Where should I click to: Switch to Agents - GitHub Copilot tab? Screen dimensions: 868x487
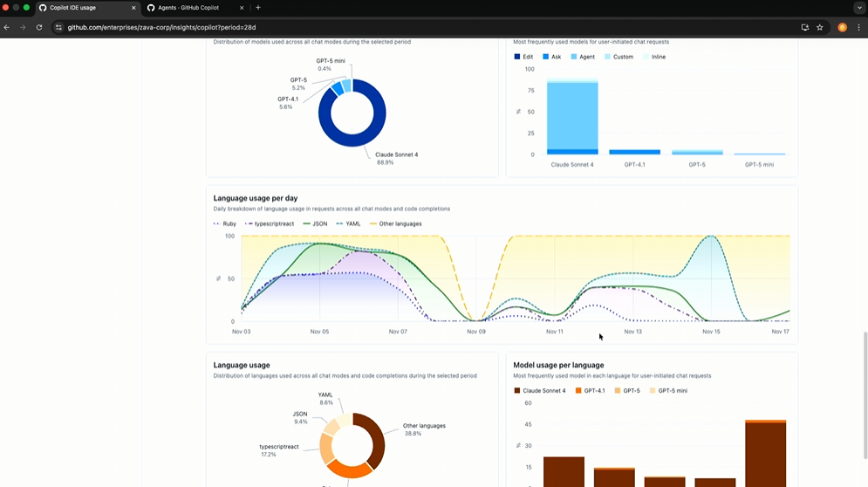pos(190,8)
